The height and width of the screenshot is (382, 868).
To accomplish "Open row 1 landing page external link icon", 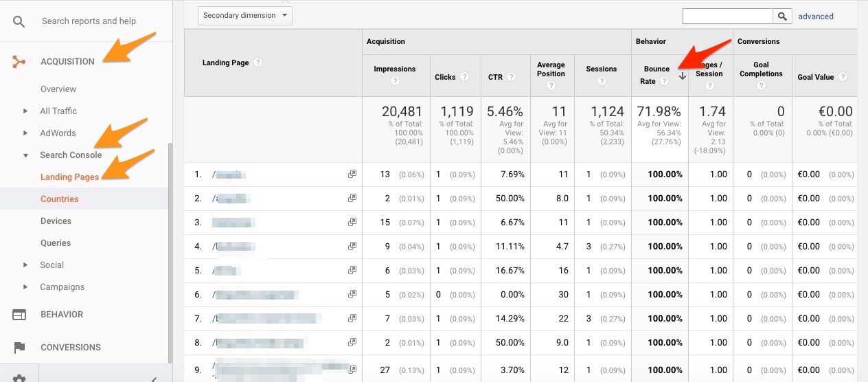I will (352, 175).
